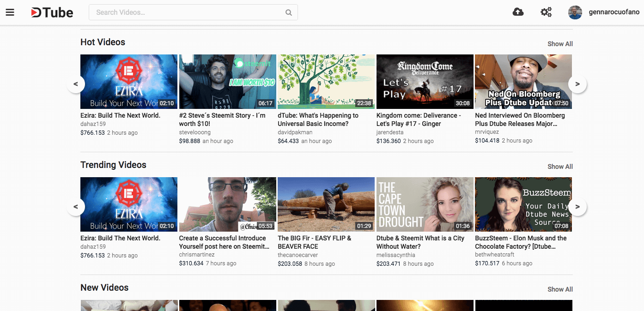Click title 'BuzzSteem - Elon Musk and the Chocolate Factory'

tap(521, 242)
